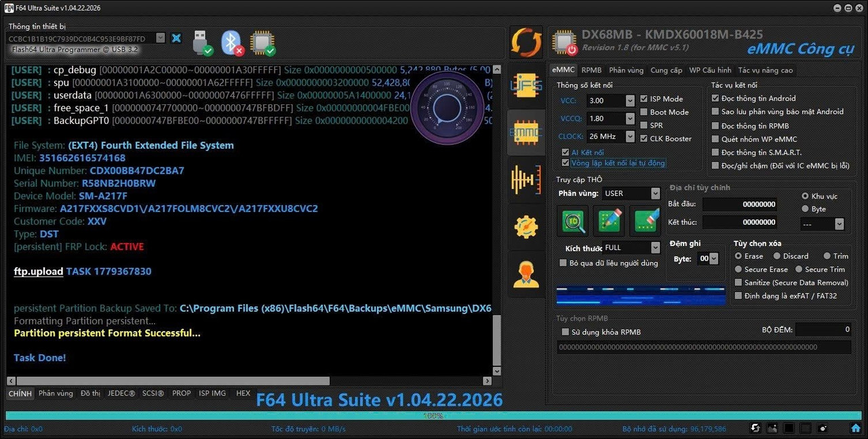Switch to ISP IMG bottom tab
The height and width of the screenshot is (439, 868).
(x=212, y=393)
